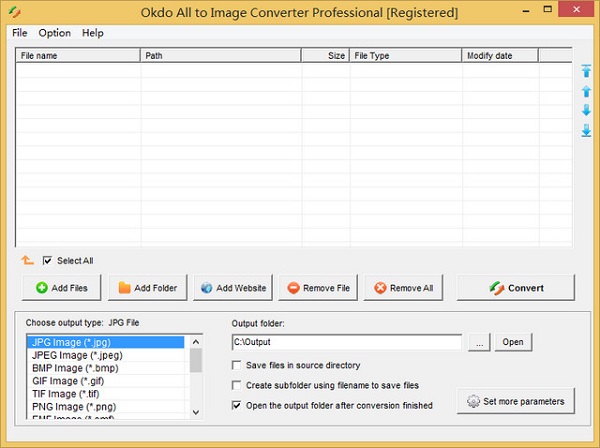Click move-to-bottom arrow icon
The width and height of the screenshot is (600, 448).
click(586, 130)
